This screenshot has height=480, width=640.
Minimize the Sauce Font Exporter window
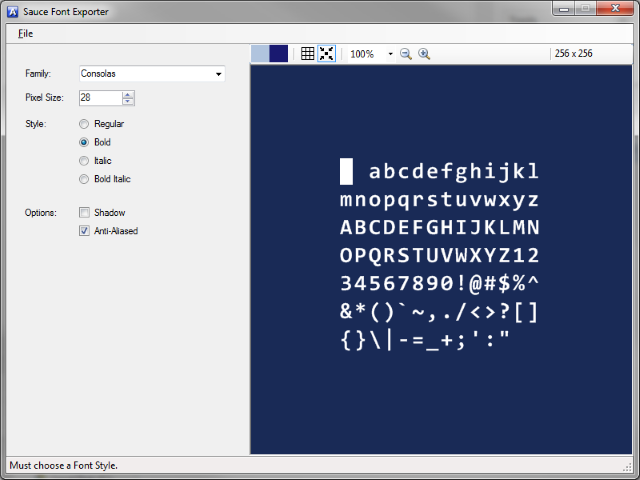[x=564, y=8]
